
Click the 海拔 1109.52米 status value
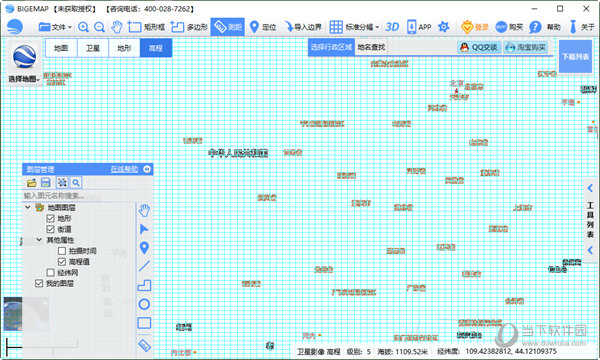click(x=403, y=352)
